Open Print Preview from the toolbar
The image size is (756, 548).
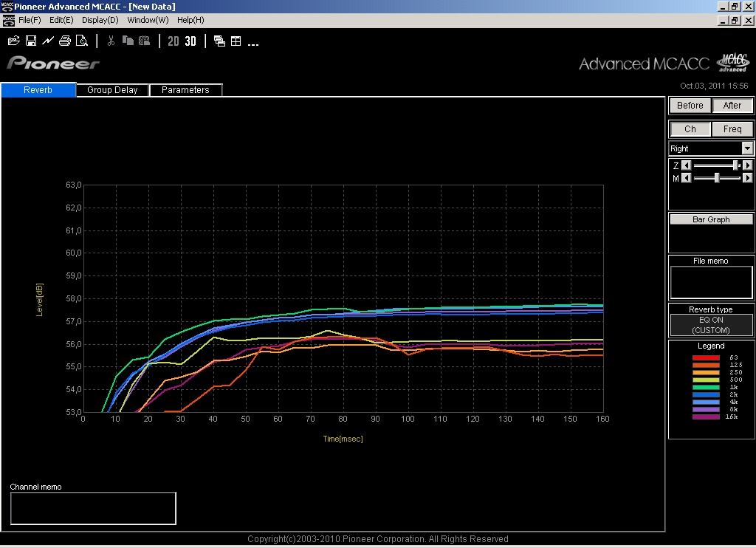82,41
